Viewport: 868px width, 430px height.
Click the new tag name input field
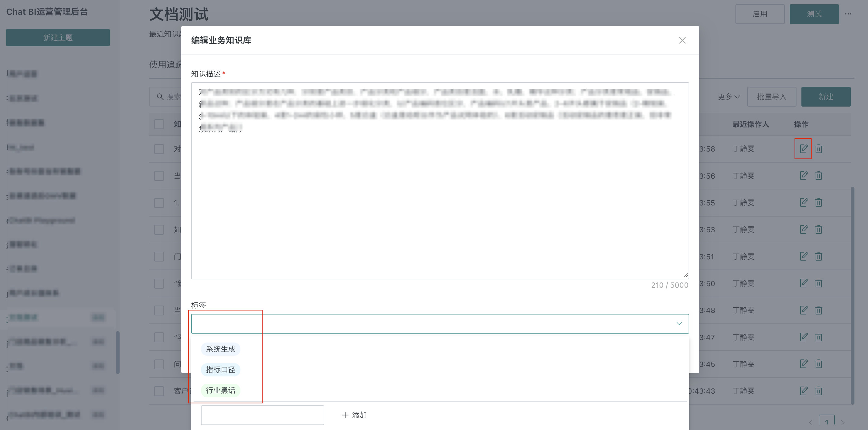coord(262,415)
